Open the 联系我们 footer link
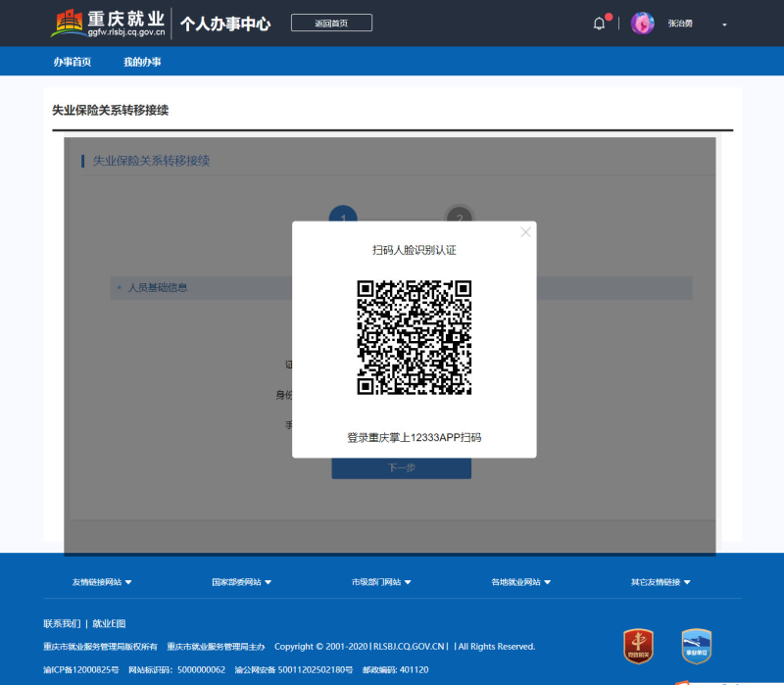Viewport: 784px width, 685px height. 62,623
